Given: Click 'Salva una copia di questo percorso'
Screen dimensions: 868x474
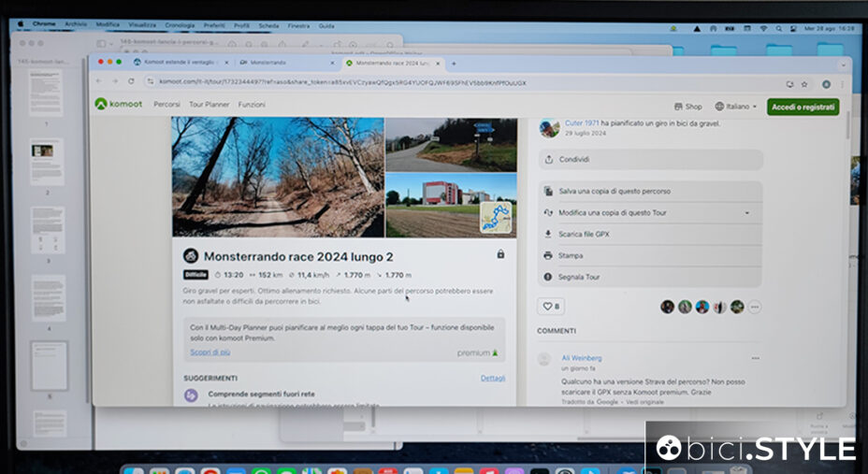Looking at the screenshot, I should click(x=650, y=191).
